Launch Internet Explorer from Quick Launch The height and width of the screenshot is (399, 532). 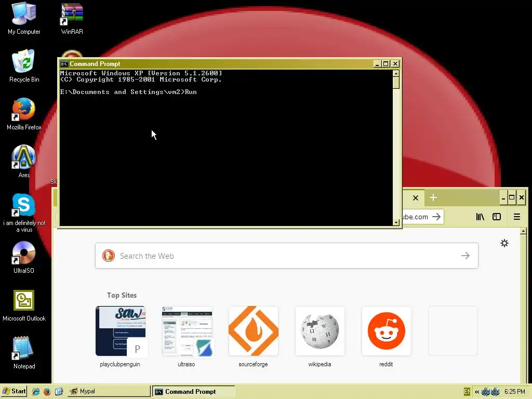(x=36, y=392)
